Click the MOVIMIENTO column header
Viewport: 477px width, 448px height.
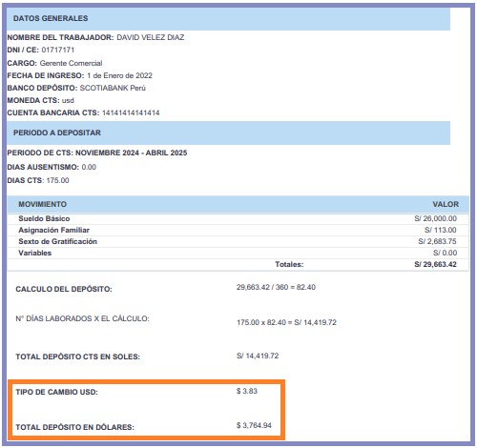pos(42,204)
